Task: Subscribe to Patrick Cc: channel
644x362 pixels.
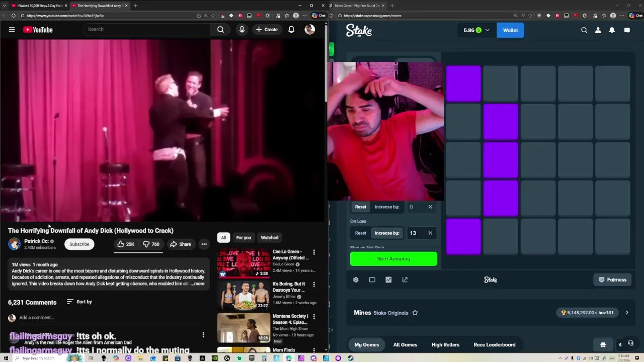Action: tap(79, 244)
